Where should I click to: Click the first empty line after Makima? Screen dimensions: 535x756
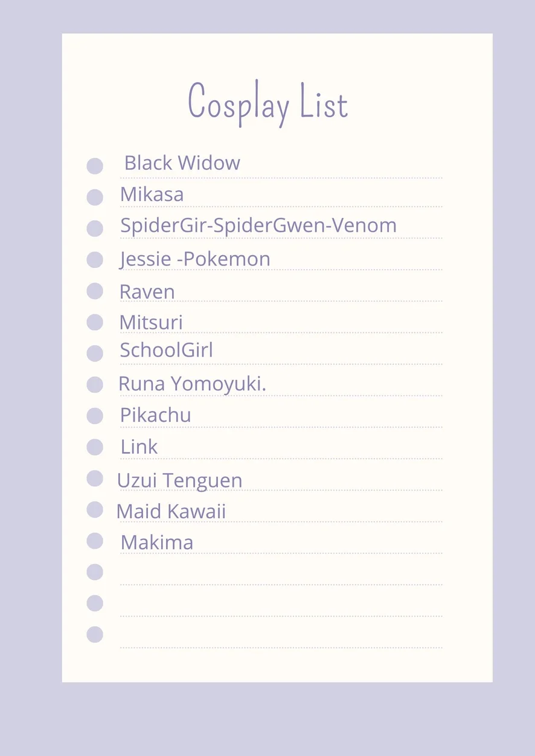pos(281,576)
